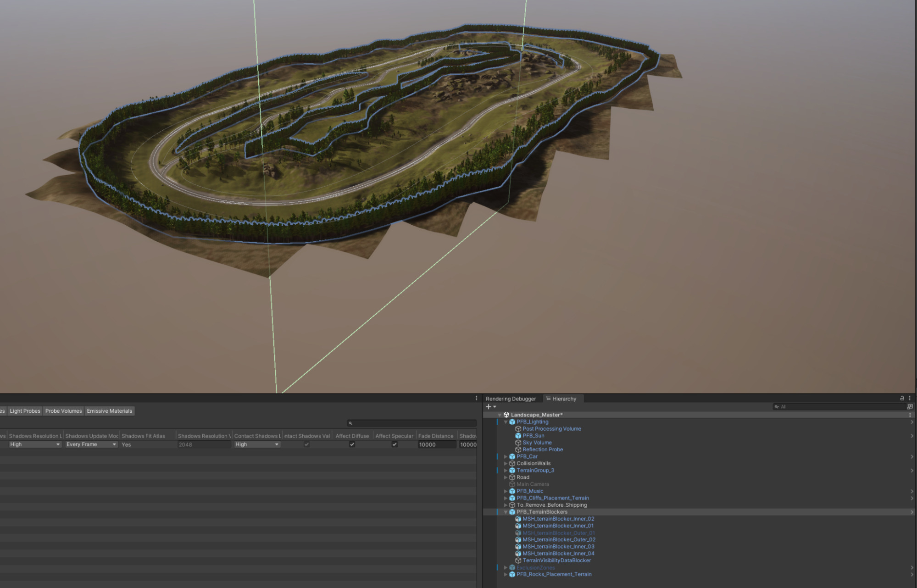
Task: Open the Shadows Resolution Level High dropdown
Action: [x=35, y=444]
